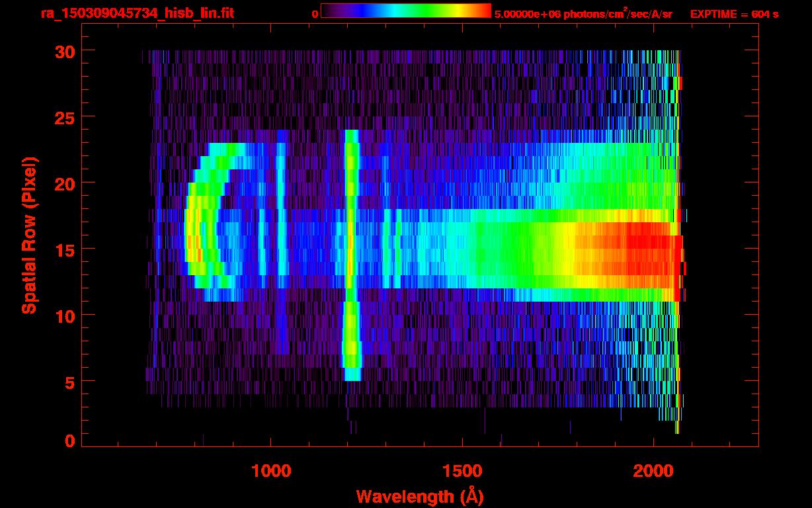The image size is (812, 508).
Task: Click the Spatial Row (Pixel) axis title
Action: point(28,235)
